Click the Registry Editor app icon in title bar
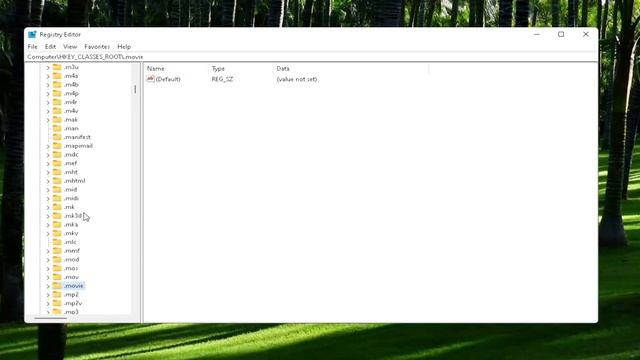Screen dimensions: 640x360 click(x=32, y=35)
